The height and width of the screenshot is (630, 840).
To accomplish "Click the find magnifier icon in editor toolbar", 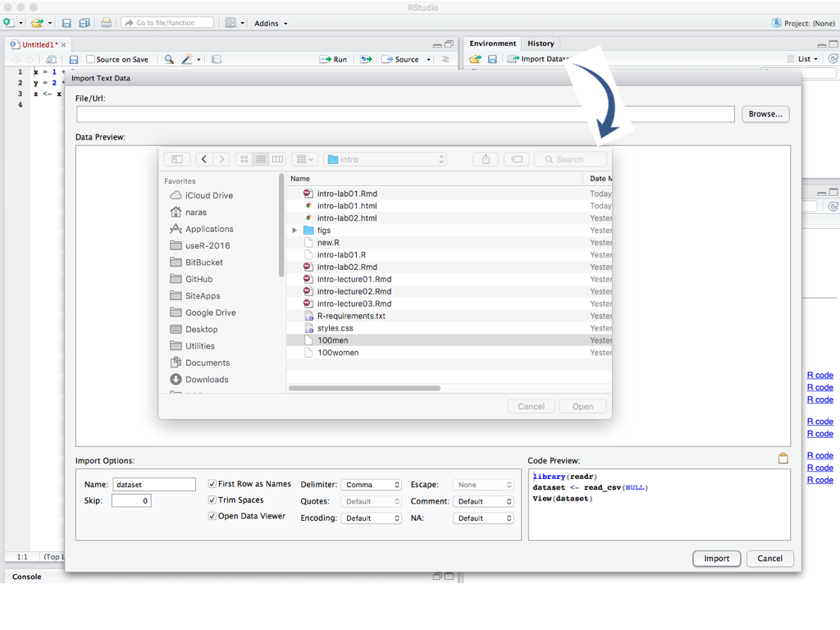I will (169, 60).
